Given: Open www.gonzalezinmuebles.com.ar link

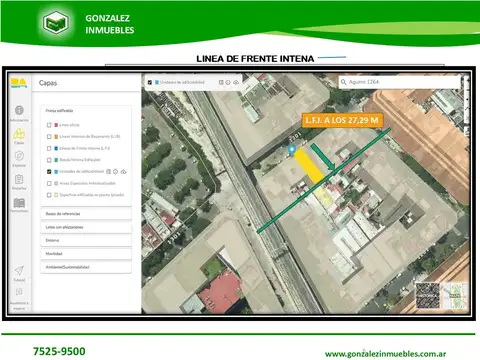Looking at the screenshot, I should pyautogui.click(x=385, y=354).
